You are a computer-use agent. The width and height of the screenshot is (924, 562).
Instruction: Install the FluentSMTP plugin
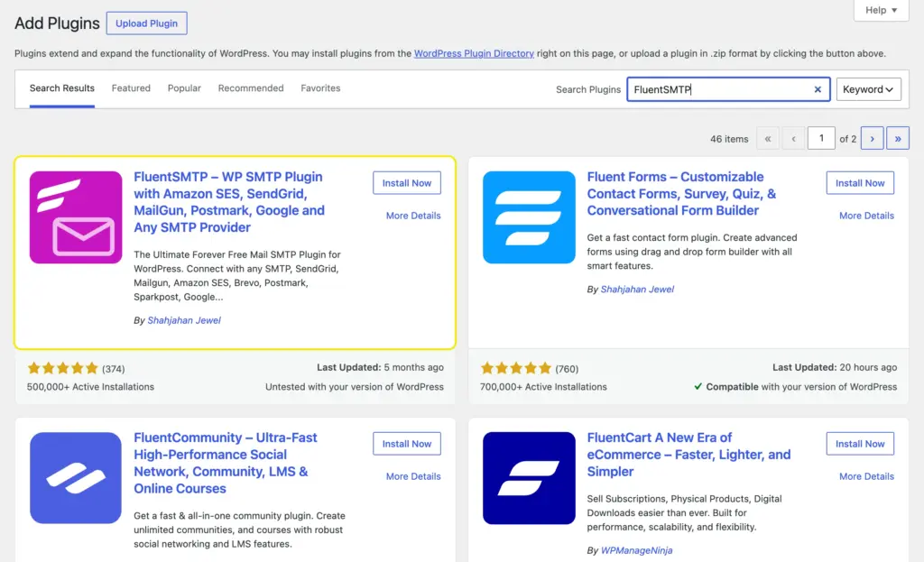click(407, 183)
